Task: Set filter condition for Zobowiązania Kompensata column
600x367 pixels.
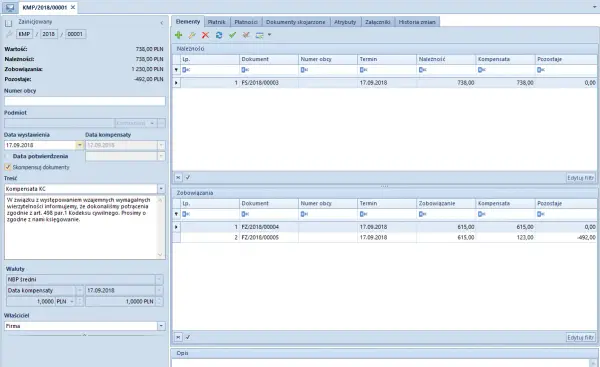Action: (481, 214)
